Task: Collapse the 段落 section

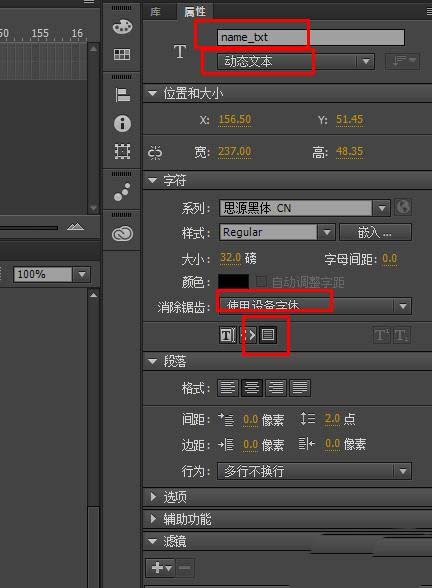Action: [x=153, y=362]
